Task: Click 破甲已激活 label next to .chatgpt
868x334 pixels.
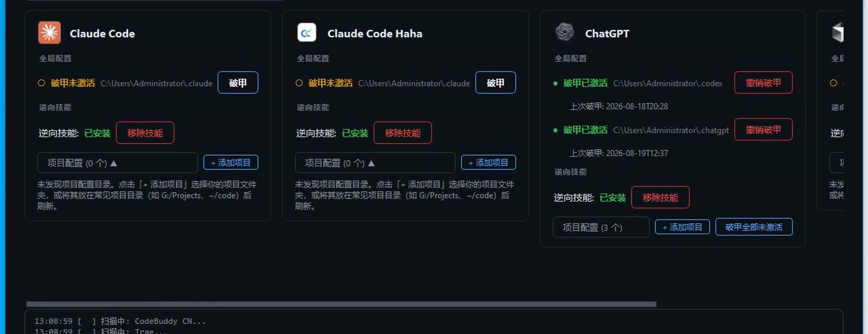Action: click(585, 130)
